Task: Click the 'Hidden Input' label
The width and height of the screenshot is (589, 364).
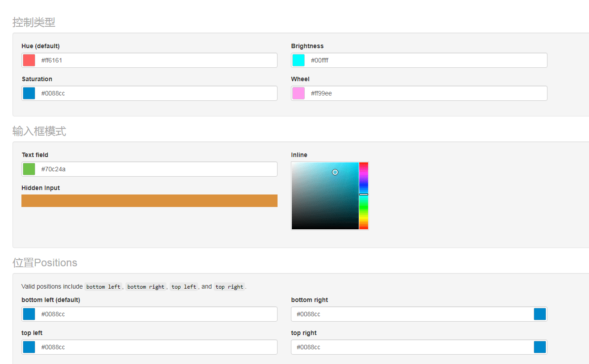Action: 41,188
